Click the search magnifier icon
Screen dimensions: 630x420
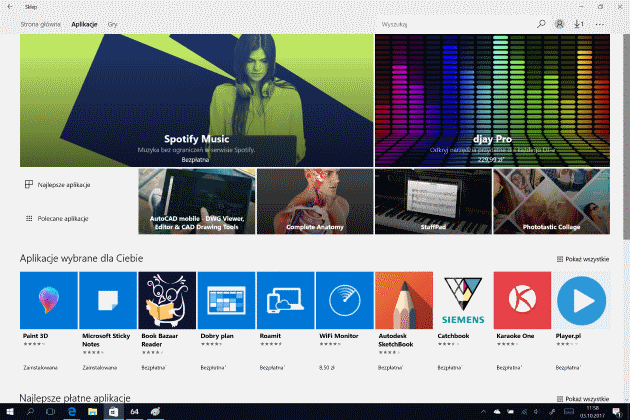pyautogui.click(x=541, y=24)
